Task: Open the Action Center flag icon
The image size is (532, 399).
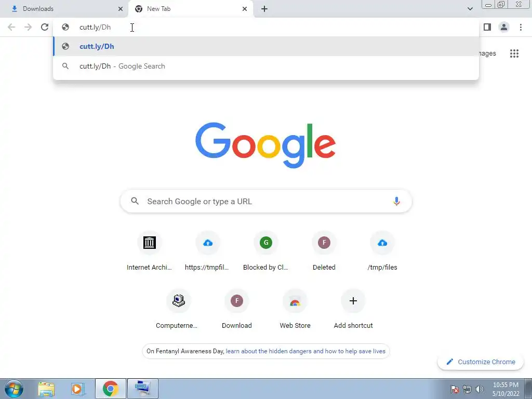Action: (x=454, y=389)
